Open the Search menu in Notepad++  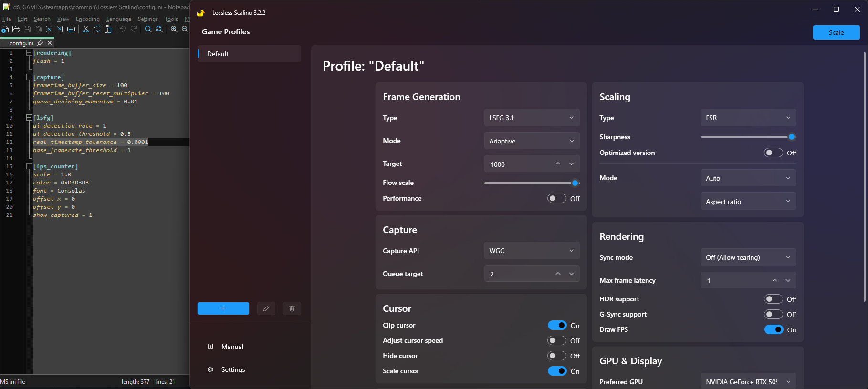pyautogui.click(x=42, y=19)
